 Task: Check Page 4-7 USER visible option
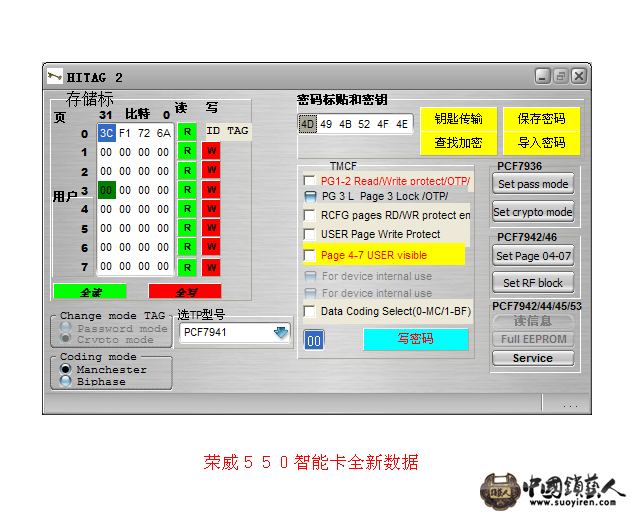pos(310,255)
